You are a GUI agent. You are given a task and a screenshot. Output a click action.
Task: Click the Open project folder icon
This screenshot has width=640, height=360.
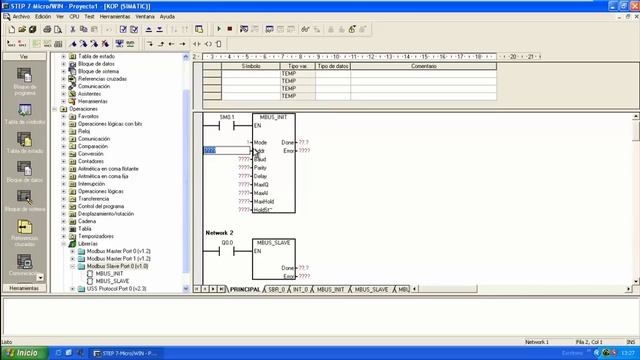tap(22, 29)
